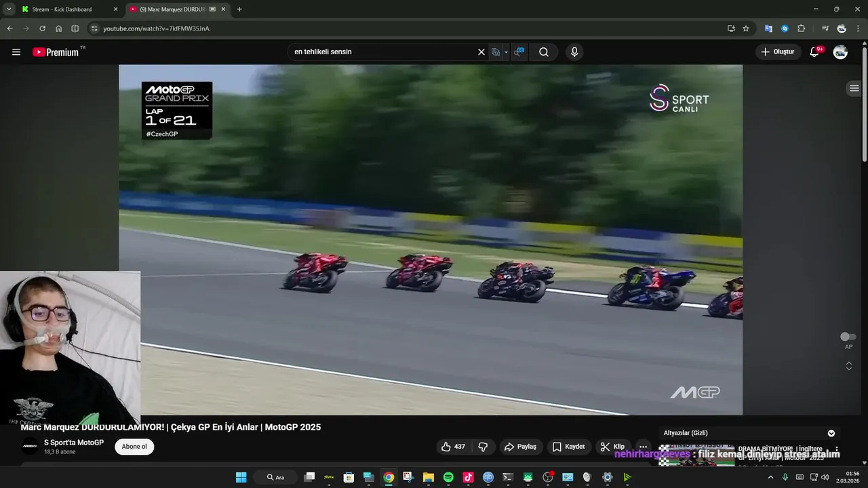
Task: Show hidden system tray icons
Action: click(770, 477)
